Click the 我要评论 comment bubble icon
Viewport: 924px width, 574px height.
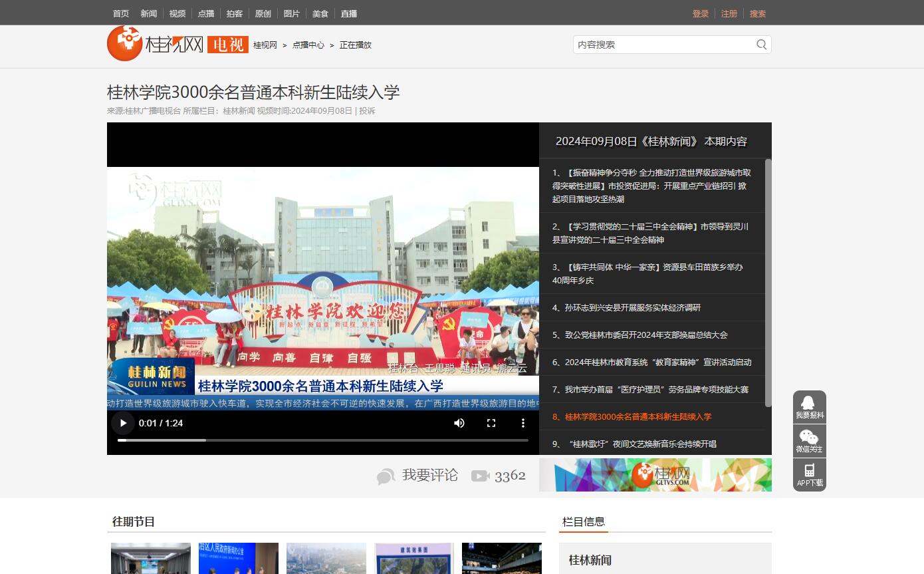pos(386,476)
